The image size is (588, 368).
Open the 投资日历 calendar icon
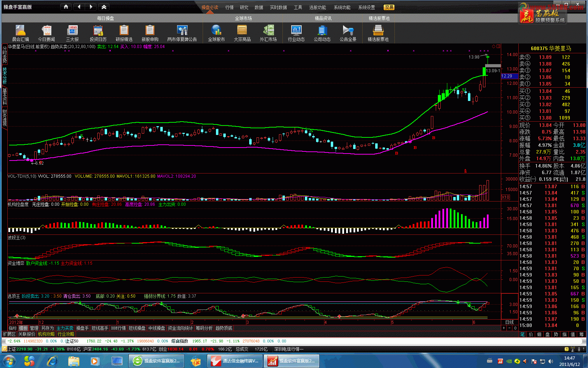[x=98, y=33]
